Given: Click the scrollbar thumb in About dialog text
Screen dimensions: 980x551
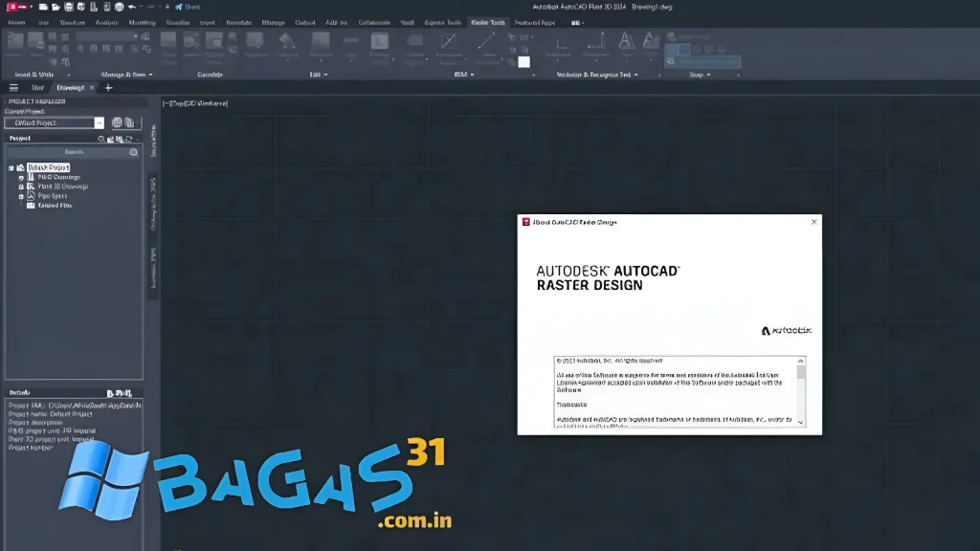Looking at the screenshot, I should 801,372.
